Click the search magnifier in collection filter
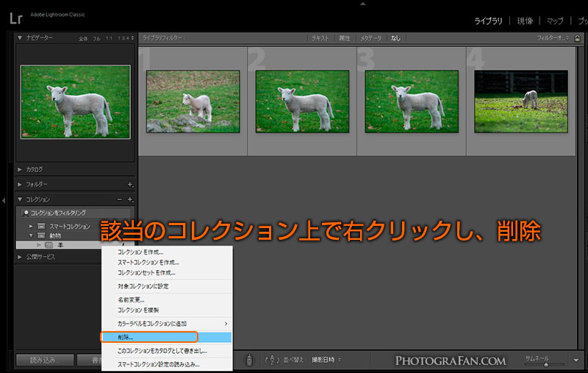 point(26,213)
